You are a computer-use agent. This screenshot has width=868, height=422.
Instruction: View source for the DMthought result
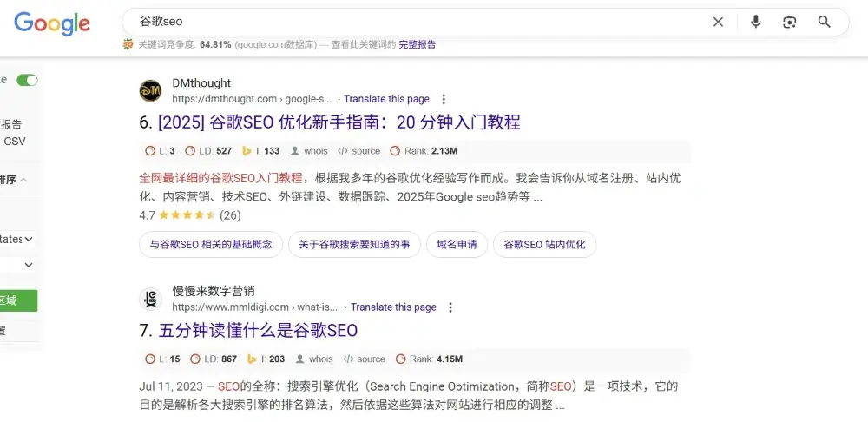pyautogui.click(x=358, y=150)
